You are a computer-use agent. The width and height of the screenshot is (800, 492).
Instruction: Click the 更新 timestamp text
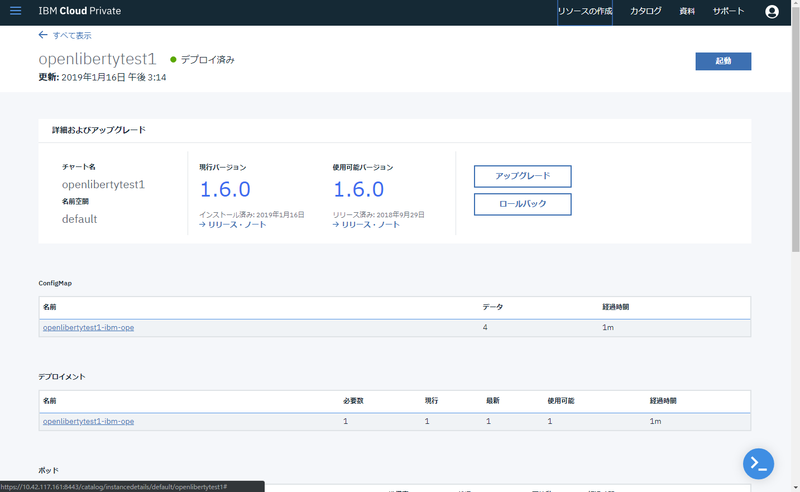click(x=102, y=78)
